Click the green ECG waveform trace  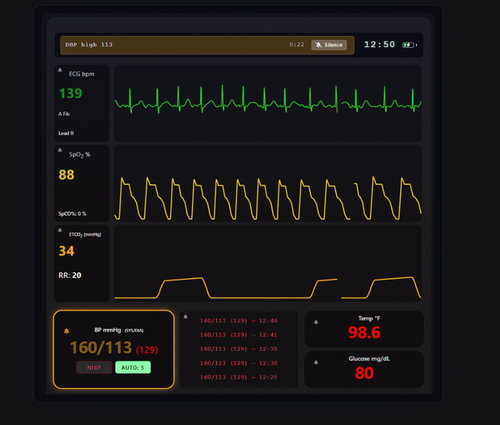(268, 99)
